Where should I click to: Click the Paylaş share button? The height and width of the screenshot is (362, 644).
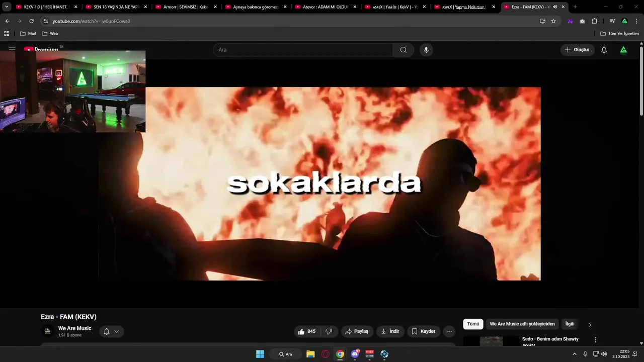(x=357, y=331)
